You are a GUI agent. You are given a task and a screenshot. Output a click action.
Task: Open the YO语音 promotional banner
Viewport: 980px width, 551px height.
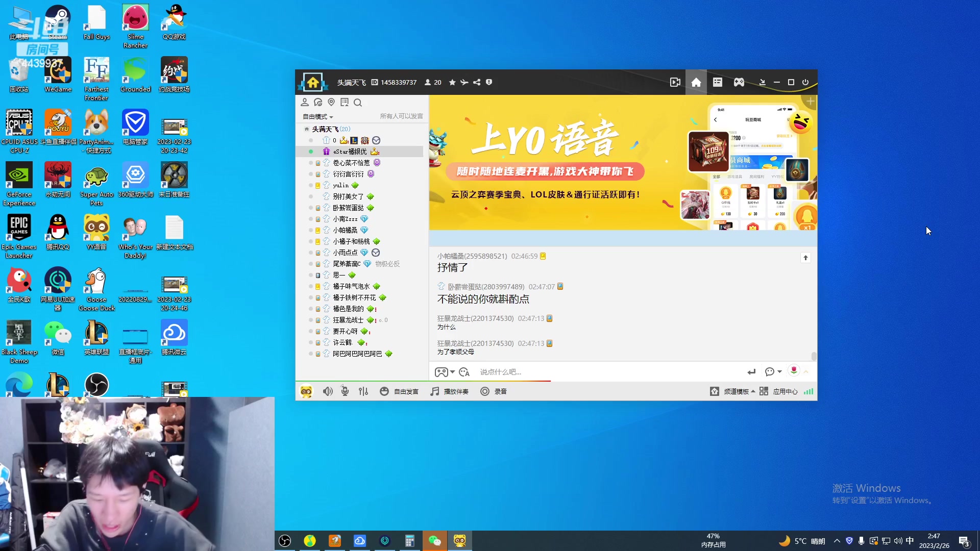coord(623,162)
